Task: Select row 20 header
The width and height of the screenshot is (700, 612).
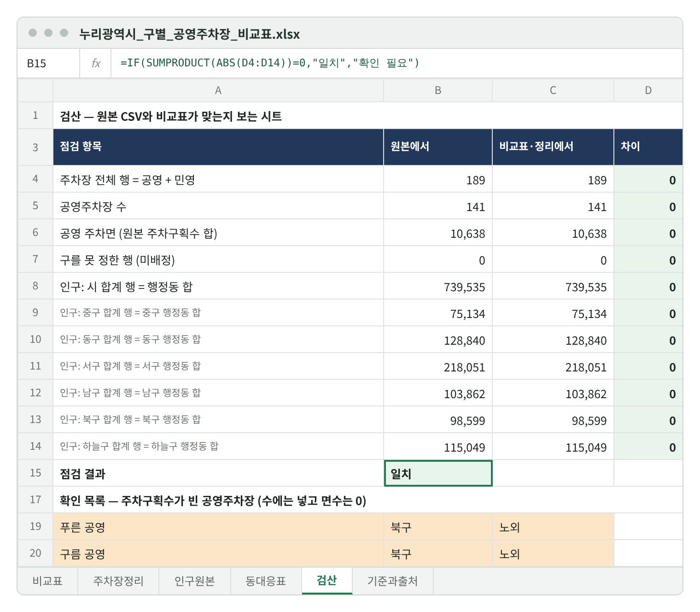Action: 35,553
